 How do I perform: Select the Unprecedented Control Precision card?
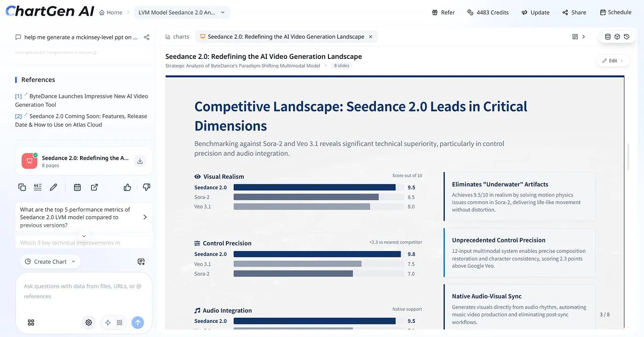pyautogui.click(x=519, y=253)
